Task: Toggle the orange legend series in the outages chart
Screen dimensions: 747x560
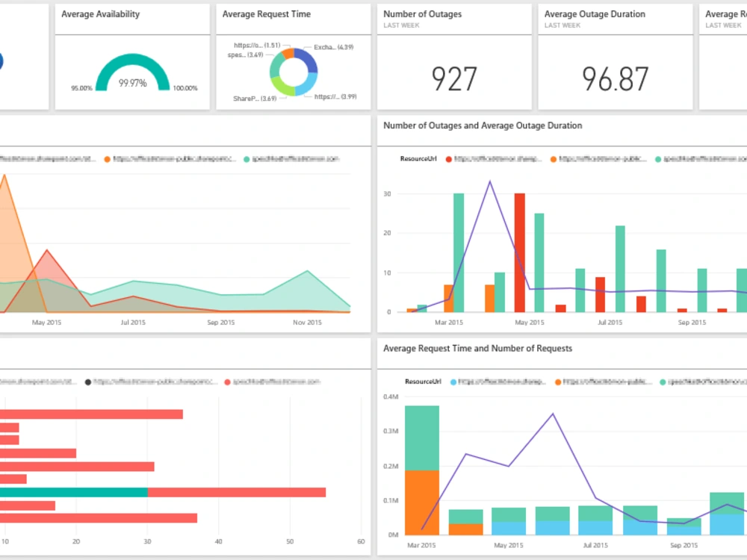Action: click(554, 159)
